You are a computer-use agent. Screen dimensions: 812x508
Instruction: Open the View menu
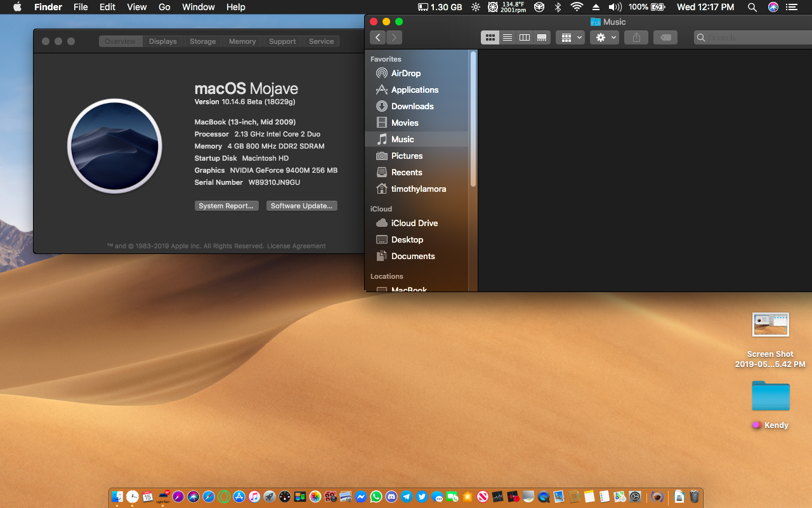point(137,7)
